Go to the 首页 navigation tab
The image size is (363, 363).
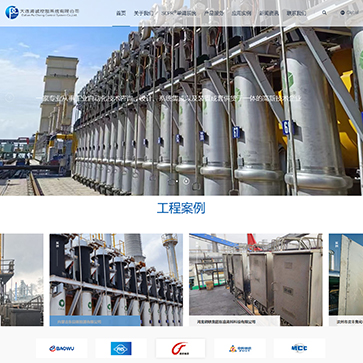(121, 13)
